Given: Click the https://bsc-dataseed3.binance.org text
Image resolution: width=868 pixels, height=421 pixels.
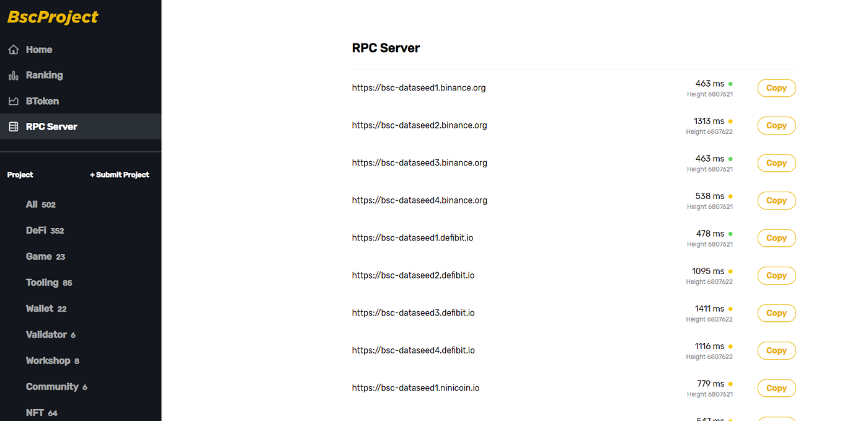Looking at the screenshot, I should tap(420, 163).
